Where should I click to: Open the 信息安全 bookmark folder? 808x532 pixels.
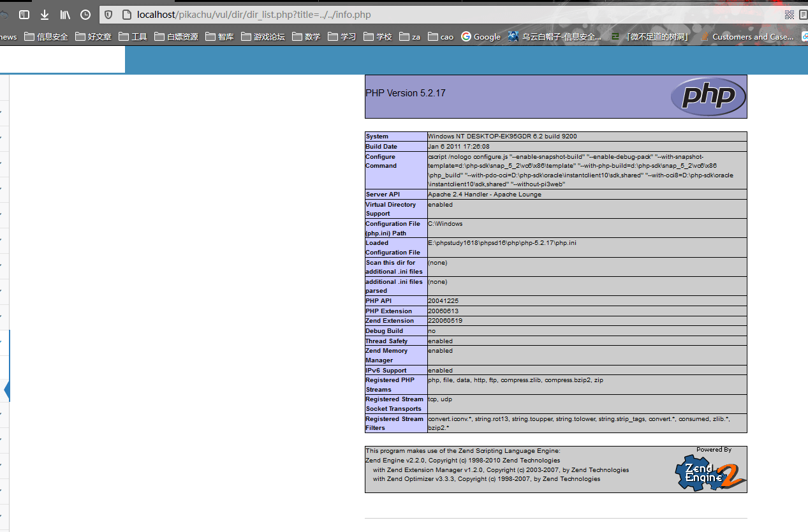46,37
